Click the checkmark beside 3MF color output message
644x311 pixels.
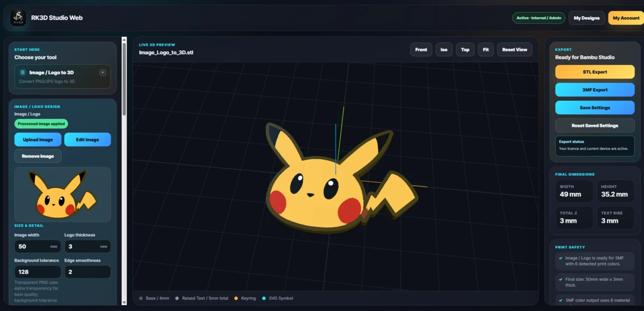(x=561, y=300)
